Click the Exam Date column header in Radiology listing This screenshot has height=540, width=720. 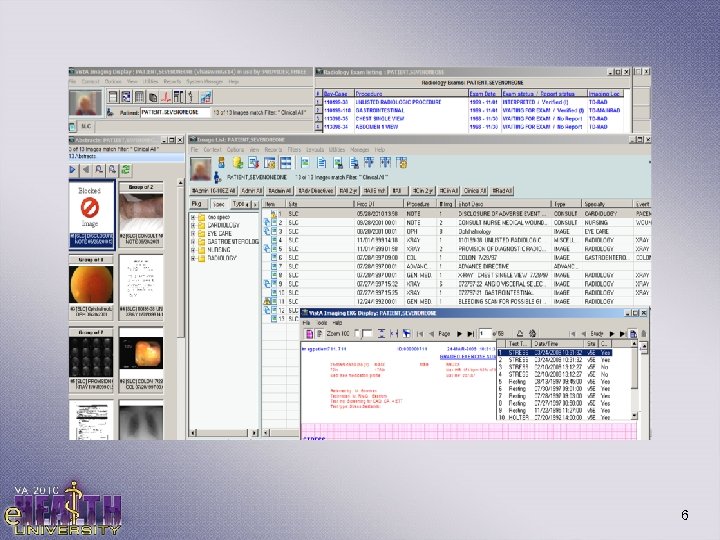[484, 93]
